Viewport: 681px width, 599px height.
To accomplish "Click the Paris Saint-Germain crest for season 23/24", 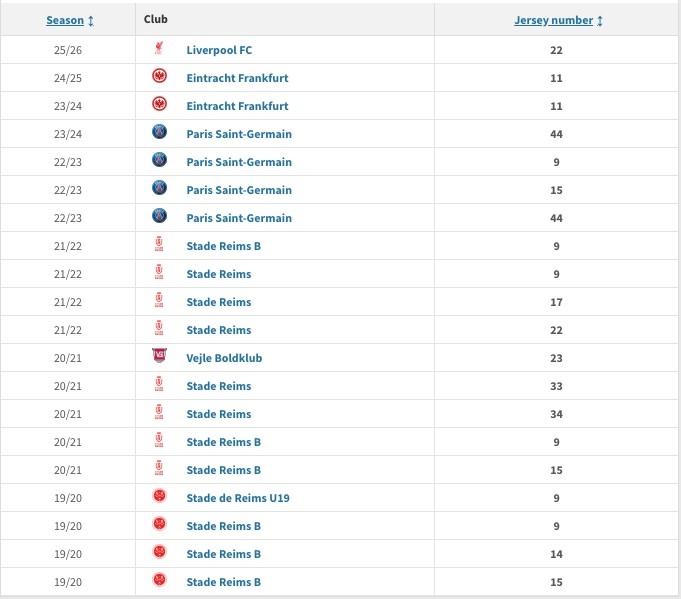I will [x=159, y=134].
